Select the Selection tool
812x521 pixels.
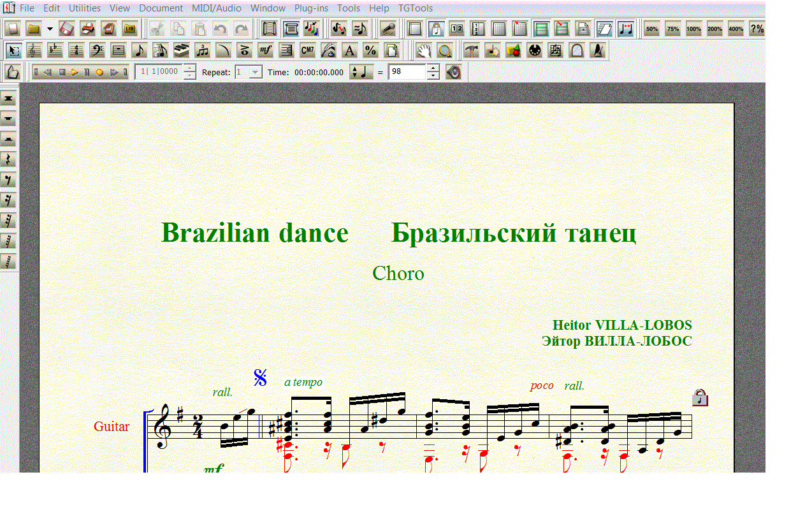coord(14,50)
